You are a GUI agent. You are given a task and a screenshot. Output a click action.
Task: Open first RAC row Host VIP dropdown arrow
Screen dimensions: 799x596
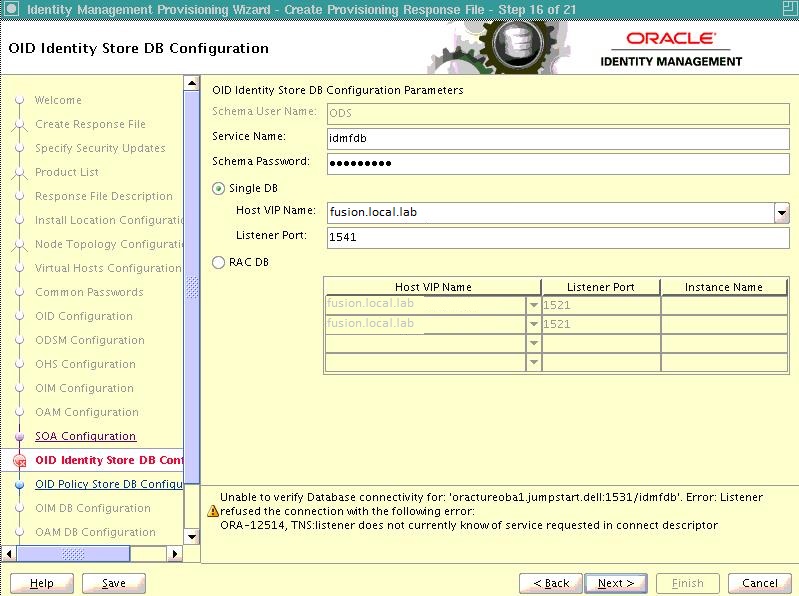coord(534,305)
